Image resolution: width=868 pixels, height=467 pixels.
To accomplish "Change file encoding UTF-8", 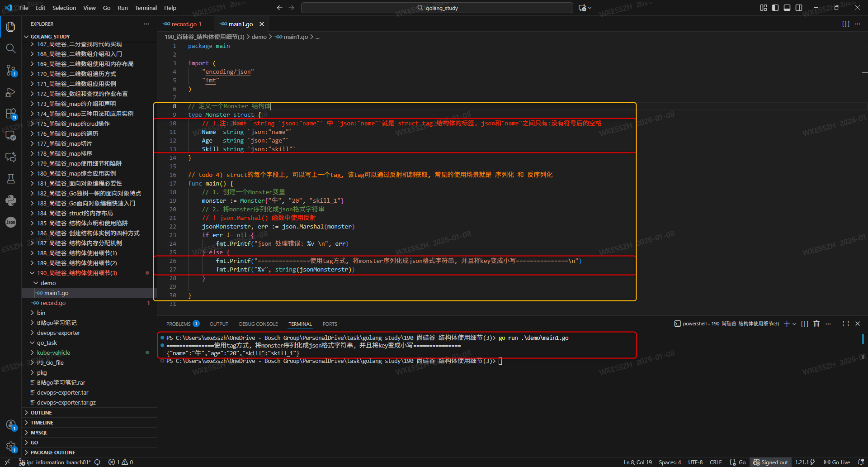I will [695, 462].
